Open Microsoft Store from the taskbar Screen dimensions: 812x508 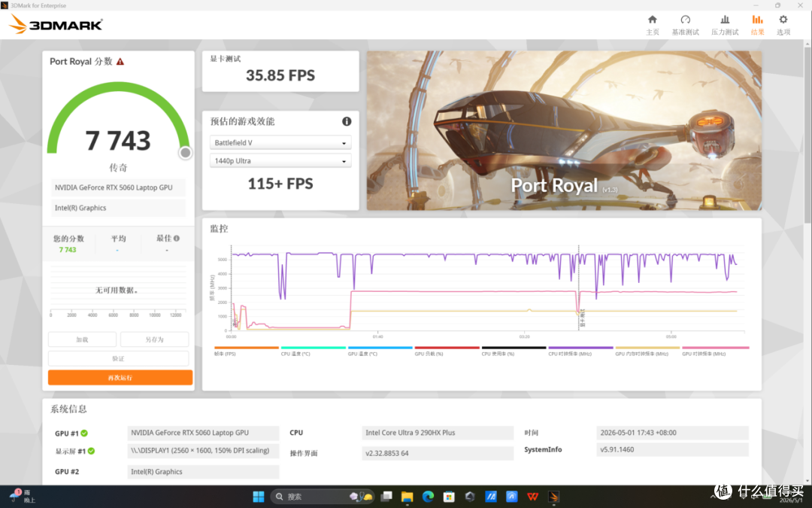click(x=449, y=497)
